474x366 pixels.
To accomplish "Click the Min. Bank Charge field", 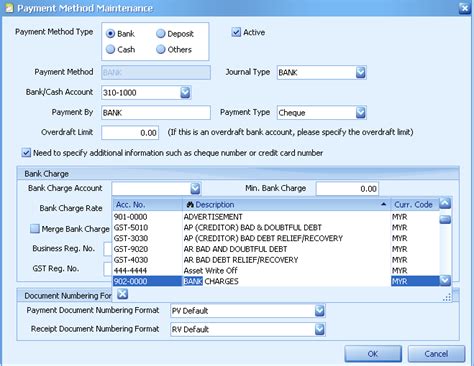I will click(347, 189).
